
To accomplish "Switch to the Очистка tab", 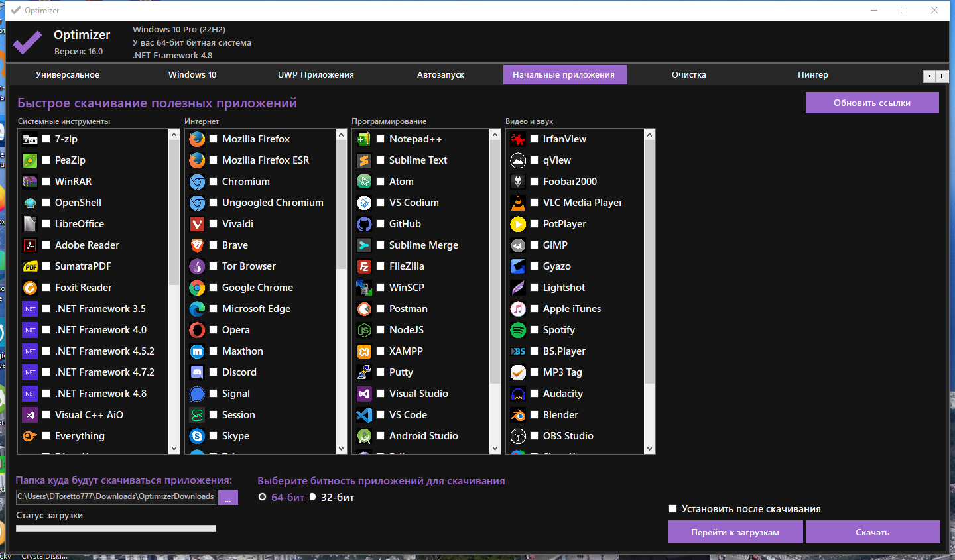I will coord(688,75).
